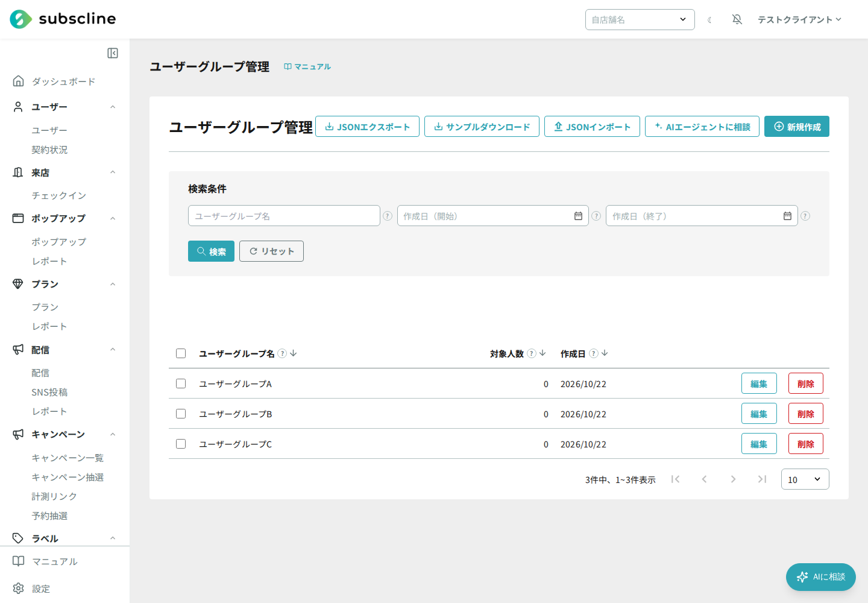Open キャンペーン抽選 in the sidebar

click(68, 477)
